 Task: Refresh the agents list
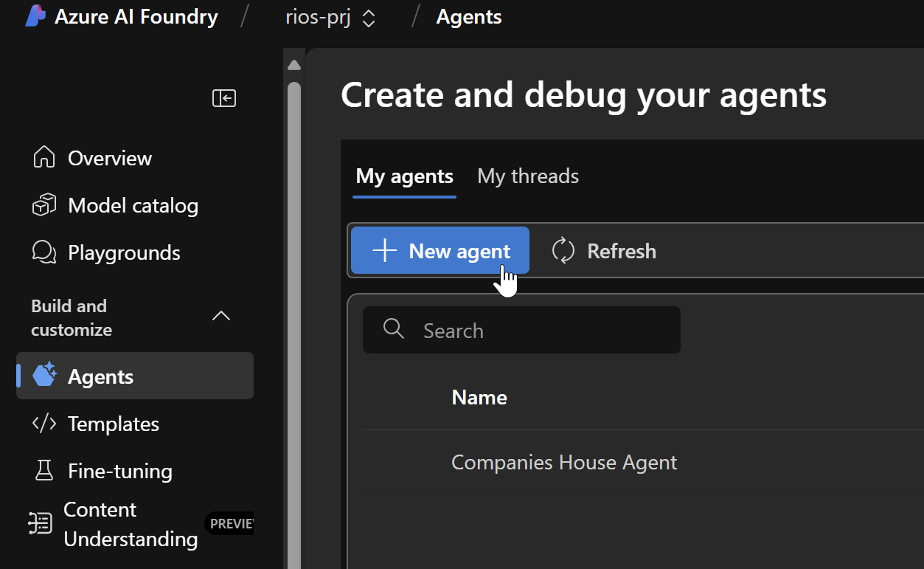[604, 251]
